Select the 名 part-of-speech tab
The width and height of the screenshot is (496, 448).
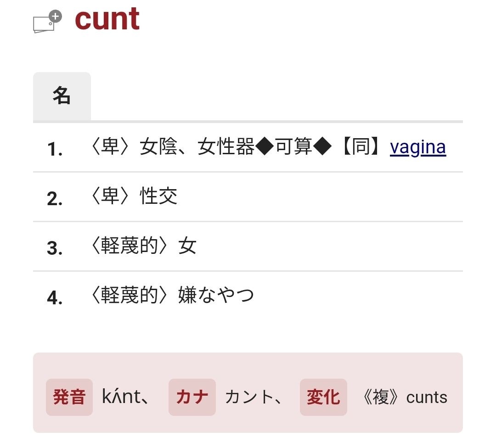(x=62, y=96)
